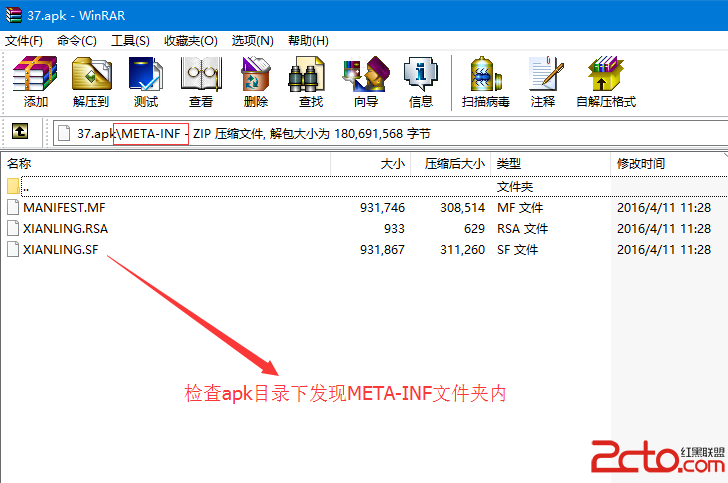Select XIANLING.SF file name
728x483 pixels.
pyautogui.click(x=61, y=249)
